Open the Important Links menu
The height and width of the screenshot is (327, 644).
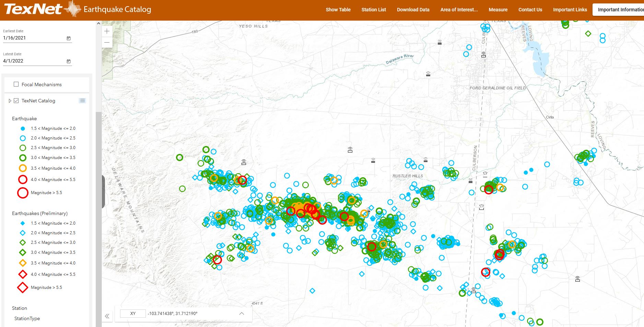click(x=570, y=10)
